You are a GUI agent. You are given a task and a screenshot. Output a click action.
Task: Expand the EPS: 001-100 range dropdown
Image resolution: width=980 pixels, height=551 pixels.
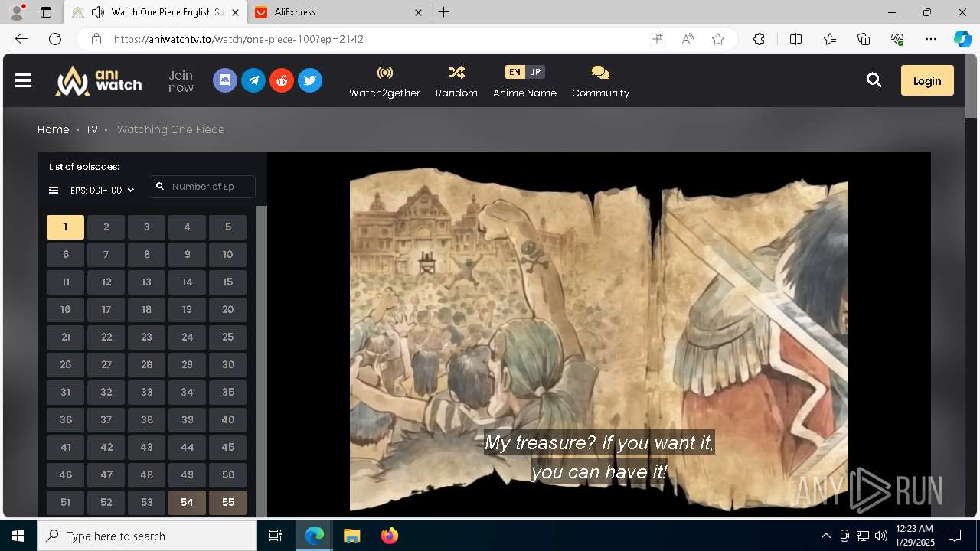[x=102, y=190]
